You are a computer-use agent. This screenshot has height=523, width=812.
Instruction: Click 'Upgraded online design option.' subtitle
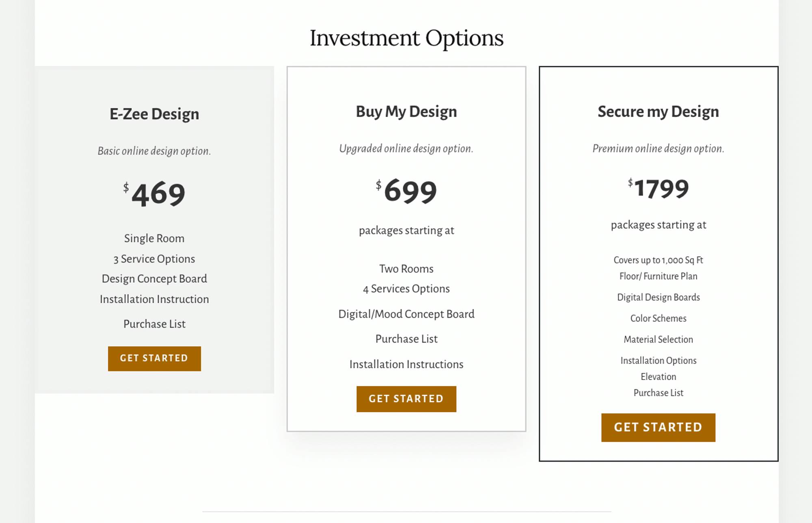coord(406,149)
